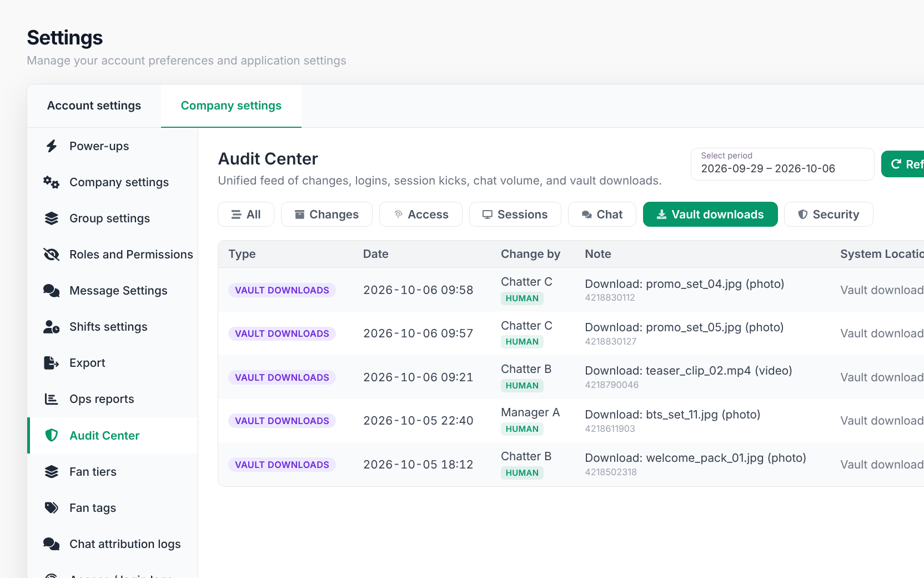Switch to the Account settings tab

tap(94, 106)
